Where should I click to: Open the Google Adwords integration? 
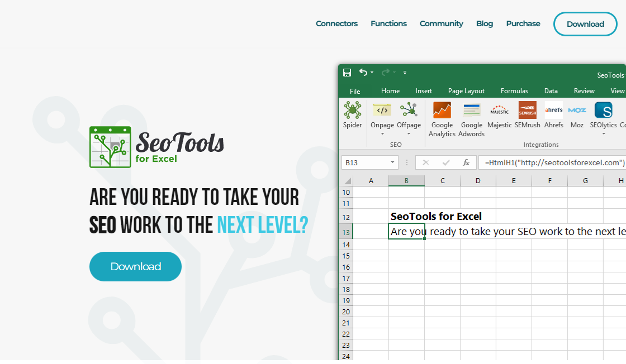point(471,111)
